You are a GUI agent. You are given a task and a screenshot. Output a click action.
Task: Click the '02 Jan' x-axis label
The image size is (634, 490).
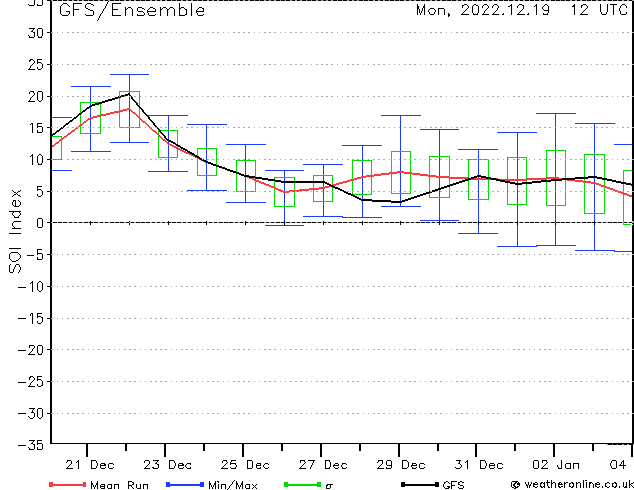click(556, 465)
